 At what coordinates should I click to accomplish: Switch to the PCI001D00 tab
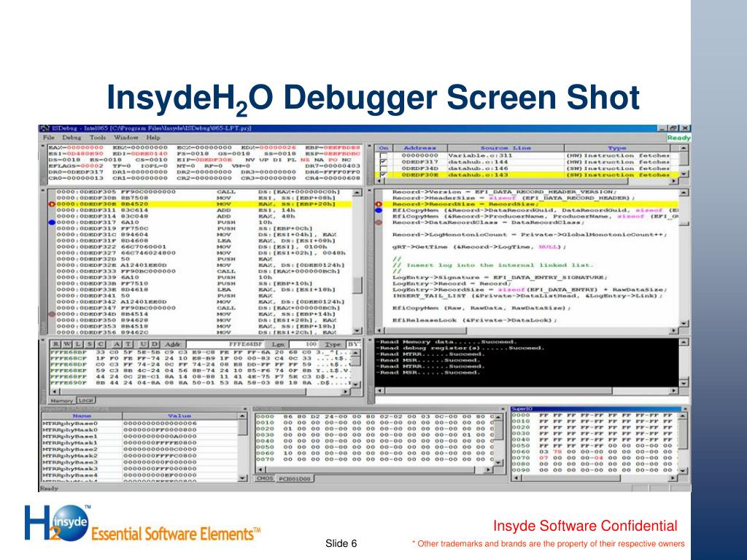(x=295, y=478)
